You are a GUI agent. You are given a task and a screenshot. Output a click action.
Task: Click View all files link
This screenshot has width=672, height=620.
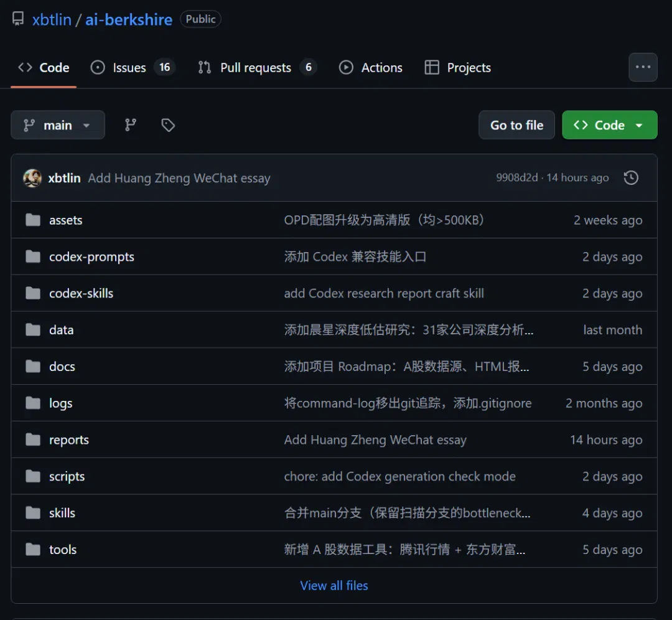point(334,585)
